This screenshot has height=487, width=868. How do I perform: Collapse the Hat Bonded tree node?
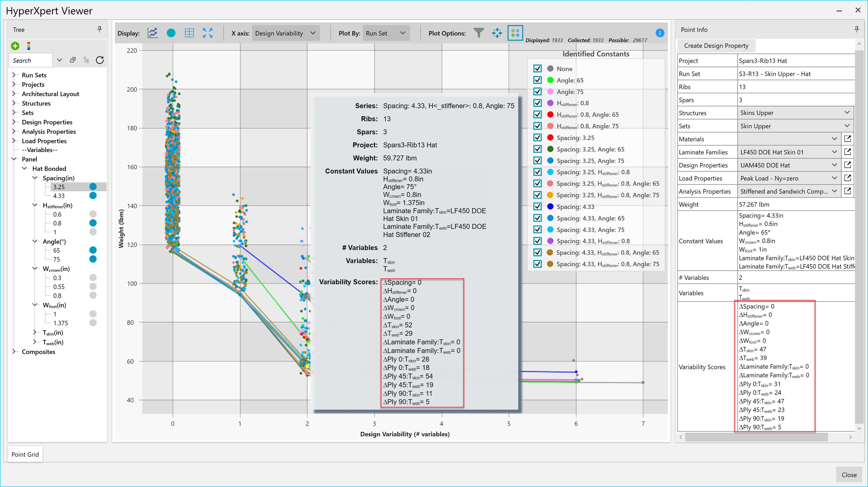[25, 168]
